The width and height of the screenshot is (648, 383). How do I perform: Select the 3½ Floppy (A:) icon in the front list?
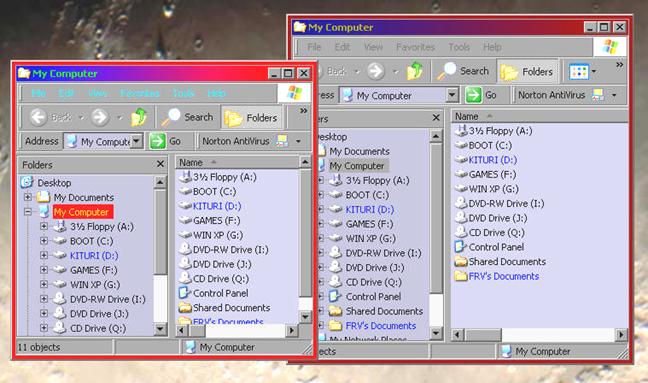coord(186,177)
